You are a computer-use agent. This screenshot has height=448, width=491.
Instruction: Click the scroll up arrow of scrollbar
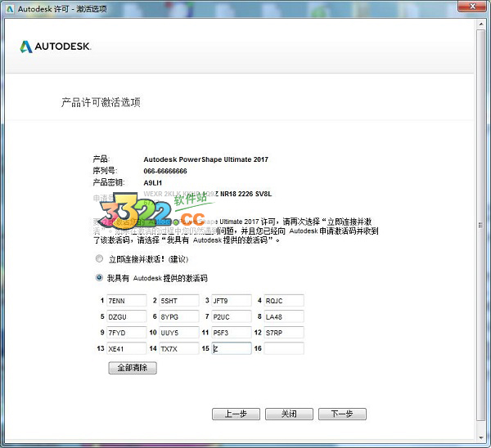pyautogui.click(x=483, y=25)
